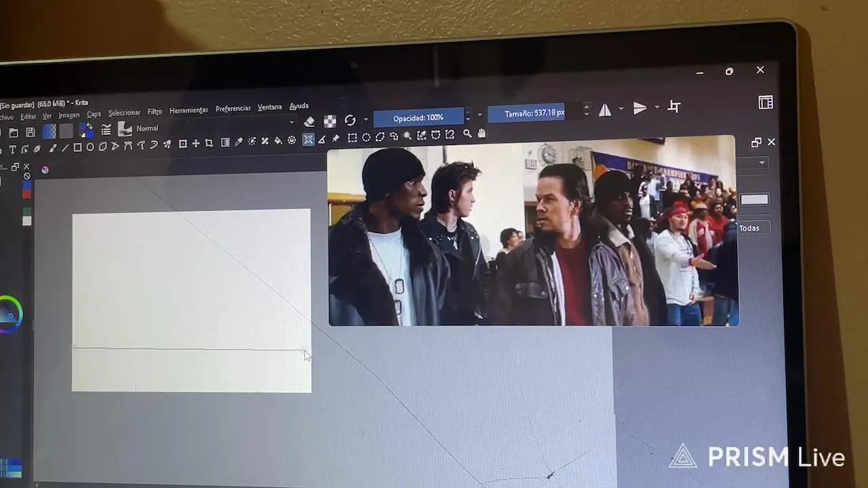Select the Multibrush tool

(167, 144)
